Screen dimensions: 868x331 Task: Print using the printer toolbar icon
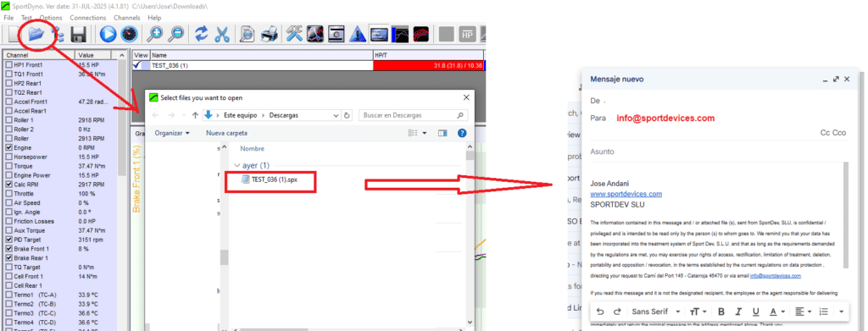269,34
